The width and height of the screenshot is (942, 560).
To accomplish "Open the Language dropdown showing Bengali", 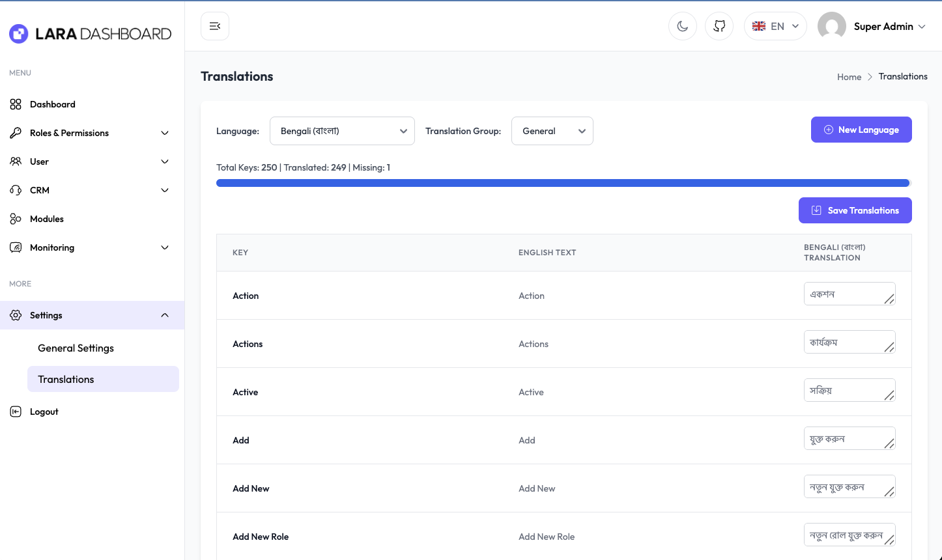I will (342, 131).
